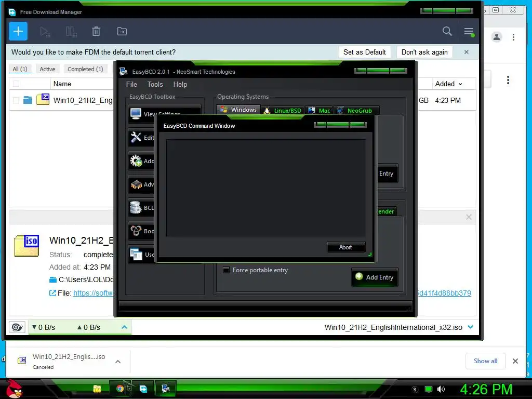Click Add New Entry gear icon

click(x=136, y=161)
